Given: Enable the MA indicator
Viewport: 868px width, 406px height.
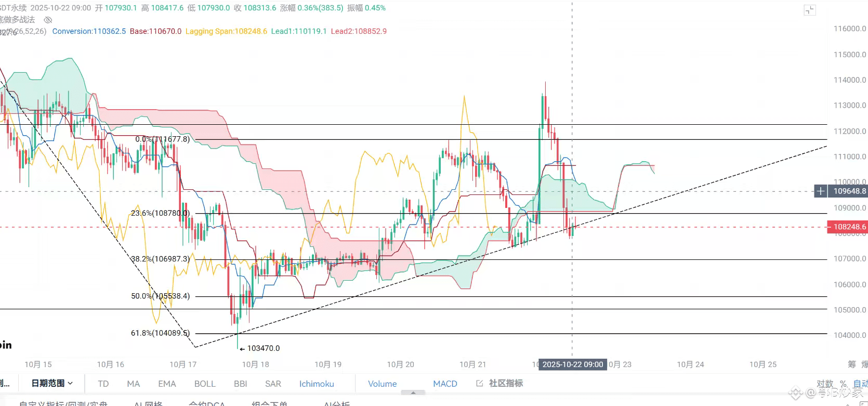Looking at the screenshot, I should (x=134, y=384).
